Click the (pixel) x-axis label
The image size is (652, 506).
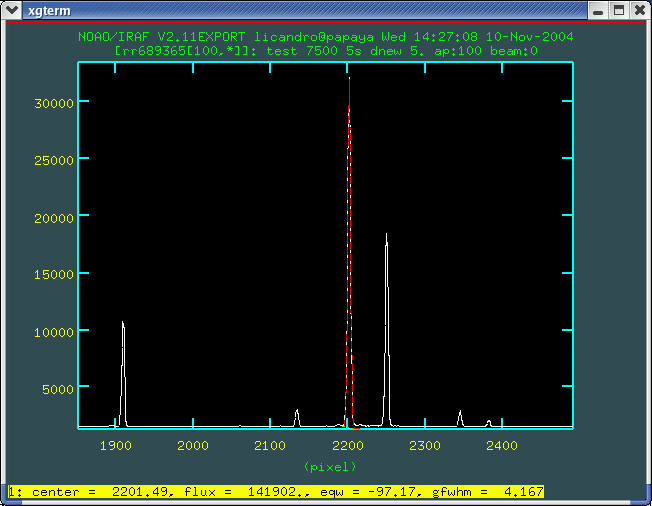pyautogui.click(x=328, y=467)
